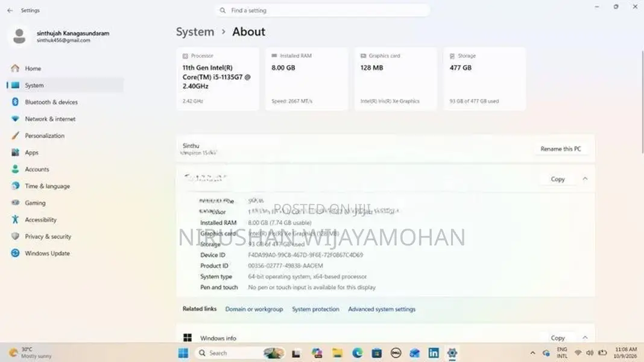Click the Settings gear taskbar icon
This screenshot has height=362, width=644.
(452, 353)
